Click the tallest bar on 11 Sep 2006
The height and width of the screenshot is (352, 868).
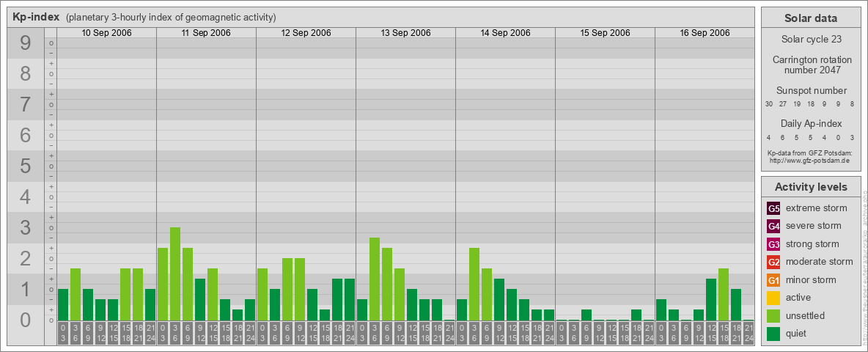[x=175, y=274]
